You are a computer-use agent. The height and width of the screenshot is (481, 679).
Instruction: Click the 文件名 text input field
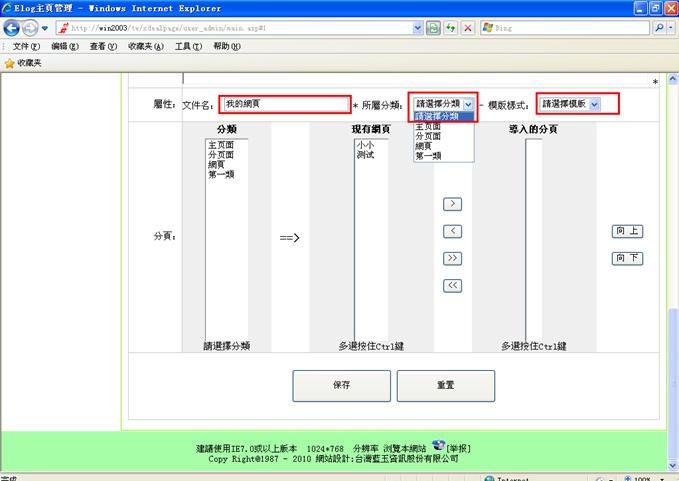[286, 104]
